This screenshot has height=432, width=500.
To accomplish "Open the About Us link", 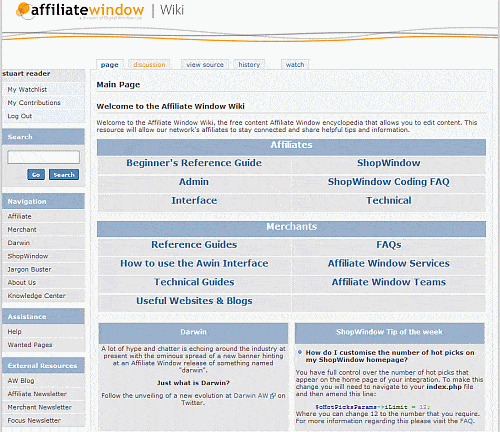I will pos(22,282).
